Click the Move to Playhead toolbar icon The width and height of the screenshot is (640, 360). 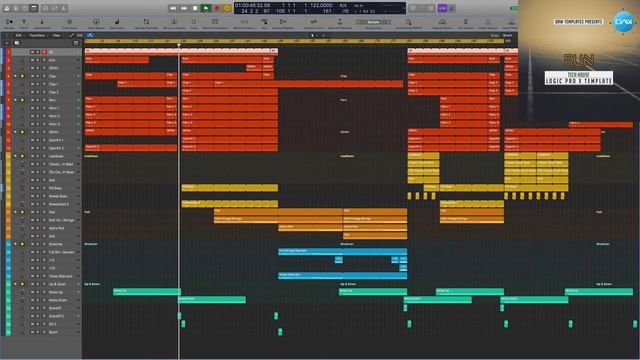(x=340, y=23)
